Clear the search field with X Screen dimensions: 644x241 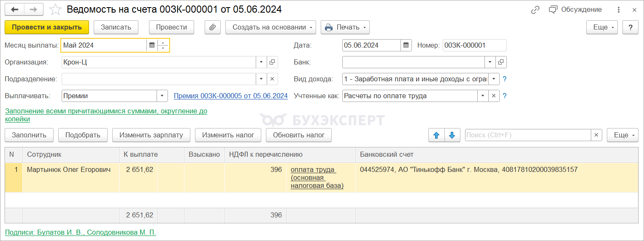pyautogui.click(x=596, y=135)
